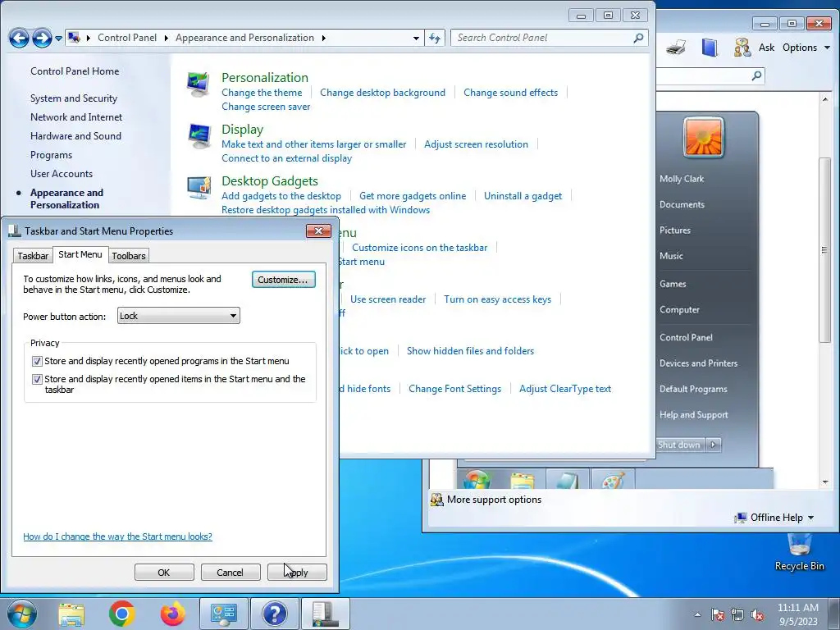Click the Recycle Bin desktop icon
Screen dimensions: 840x630
pos(799,552)
